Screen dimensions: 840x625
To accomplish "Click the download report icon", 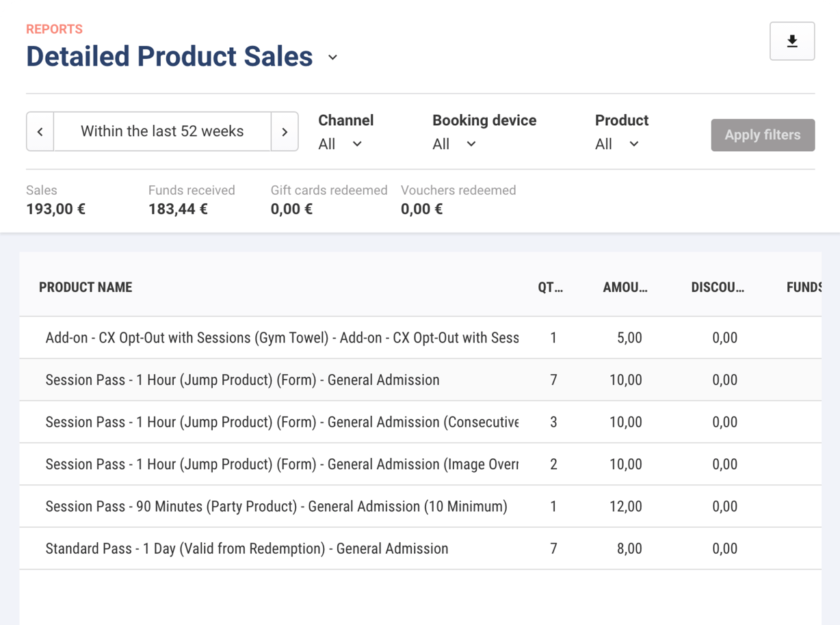I will pos(792,41).
